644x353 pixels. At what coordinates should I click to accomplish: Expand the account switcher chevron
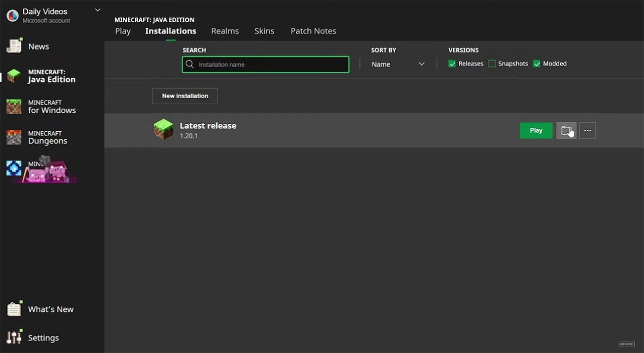point(98,10)
